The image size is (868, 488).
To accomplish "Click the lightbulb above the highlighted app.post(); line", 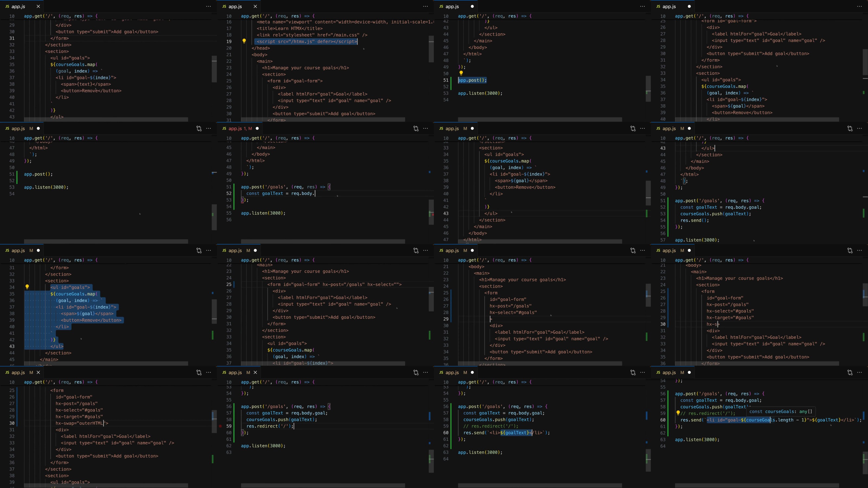I will pyautogui.click(x=461, y=73).
